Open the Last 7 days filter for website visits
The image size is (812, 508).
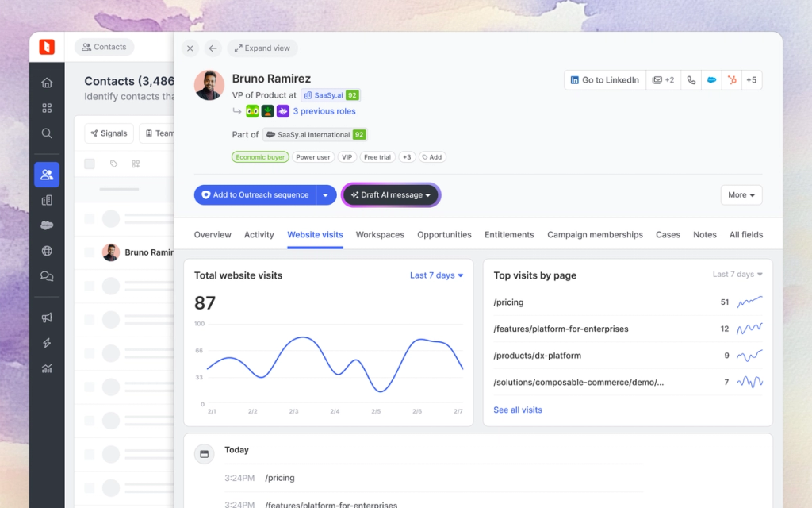(x=435, y=275)
